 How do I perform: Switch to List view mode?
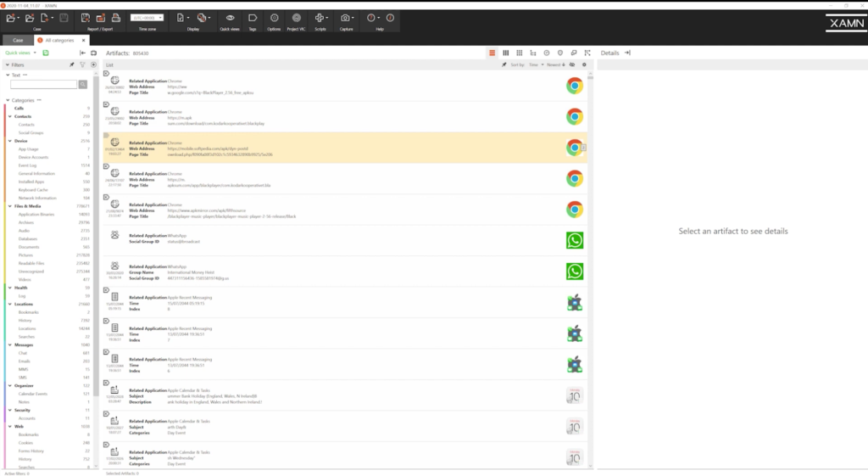492,53
